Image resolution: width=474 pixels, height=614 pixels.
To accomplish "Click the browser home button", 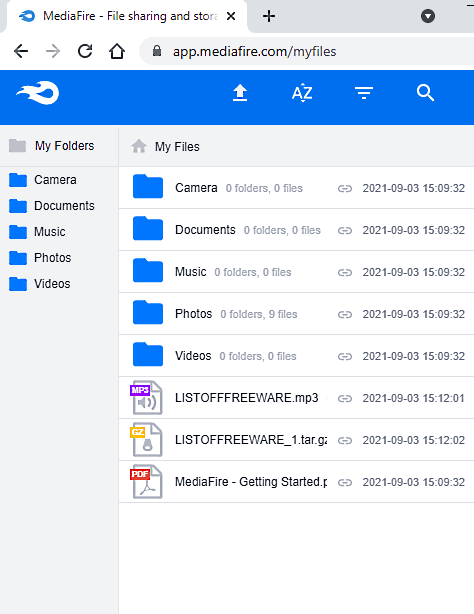I will pos(117,51).
